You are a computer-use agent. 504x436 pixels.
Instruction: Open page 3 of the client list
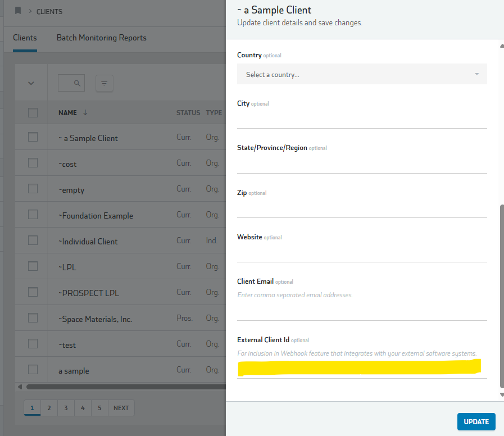point(66,408)
